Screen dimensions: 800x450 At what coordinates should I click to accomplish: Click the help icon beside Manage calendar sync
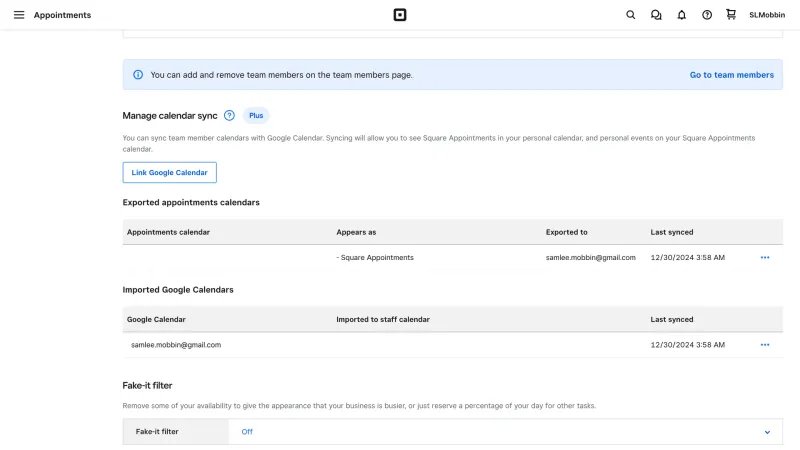click(x=230, y=115)
